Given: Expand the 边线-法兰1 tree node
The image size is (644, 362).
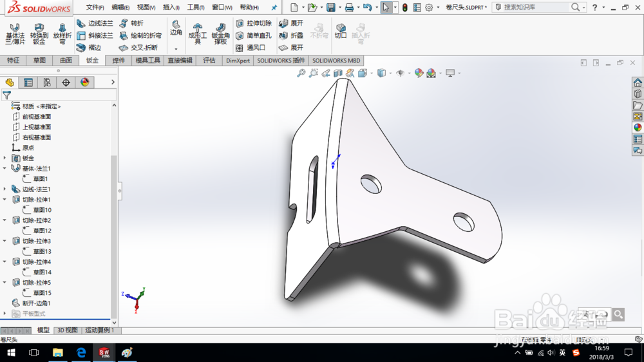Looking at the screenshot, I should (5, 189).
